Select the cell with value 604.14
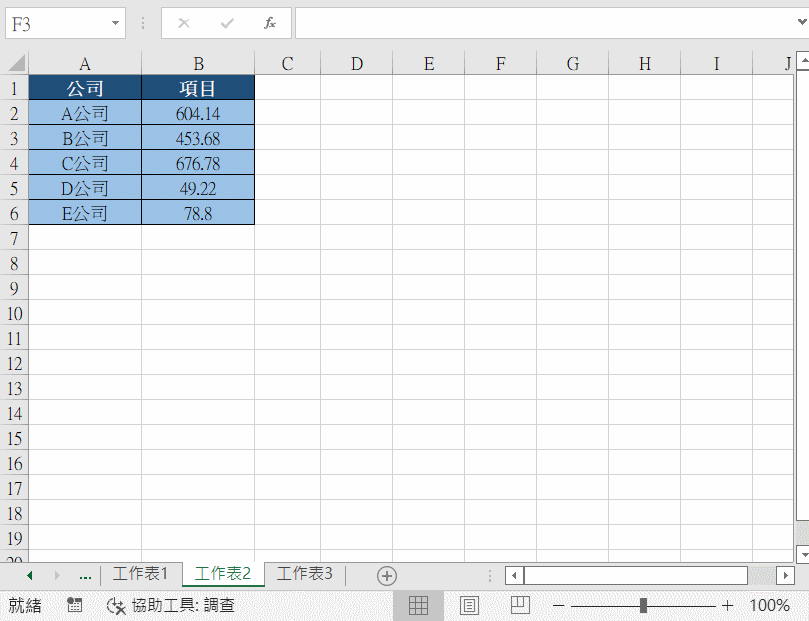Screen dimensions: 809x621 click(x=198, y=112)
